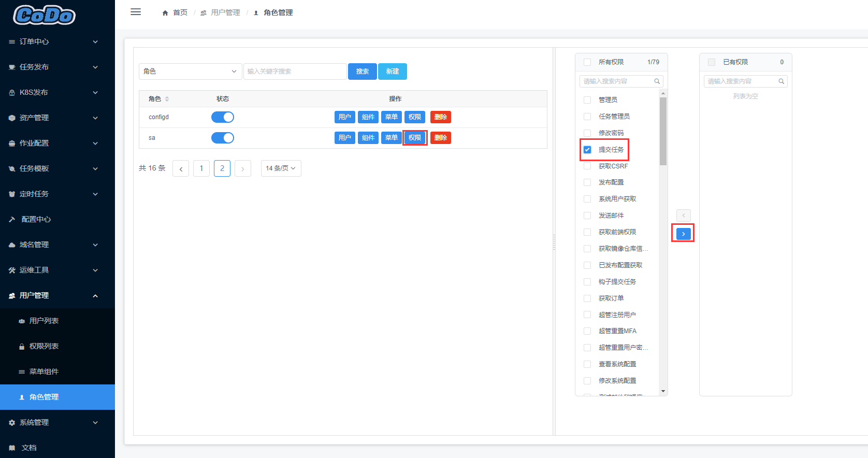Check the 管理员 permission checkbox

(587, 100)
